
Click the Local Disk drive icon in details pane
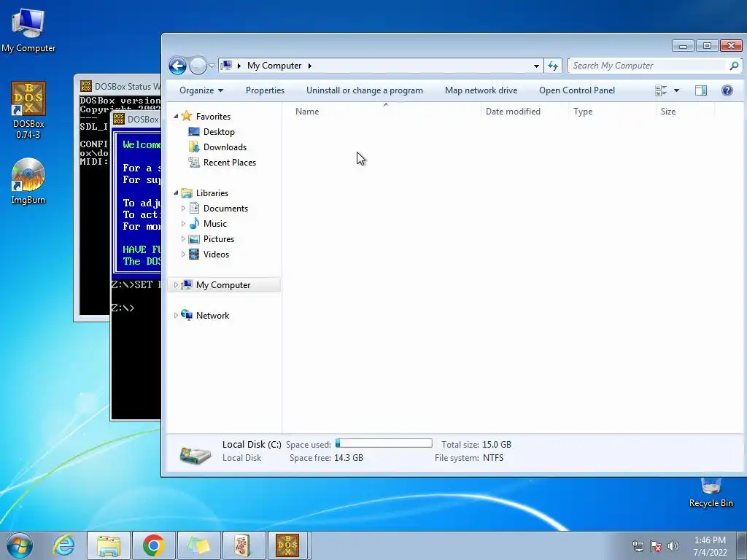click(196, 454)
